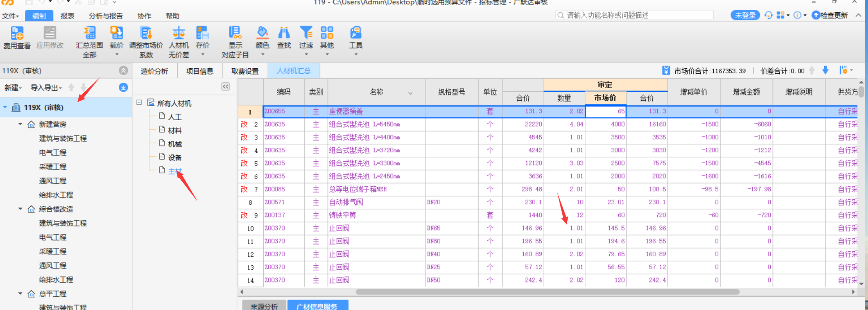The image size is (868, 310).
Task: Switch to the 取费设置 tab
Action: pyautogui.click(x=245, y=71)
